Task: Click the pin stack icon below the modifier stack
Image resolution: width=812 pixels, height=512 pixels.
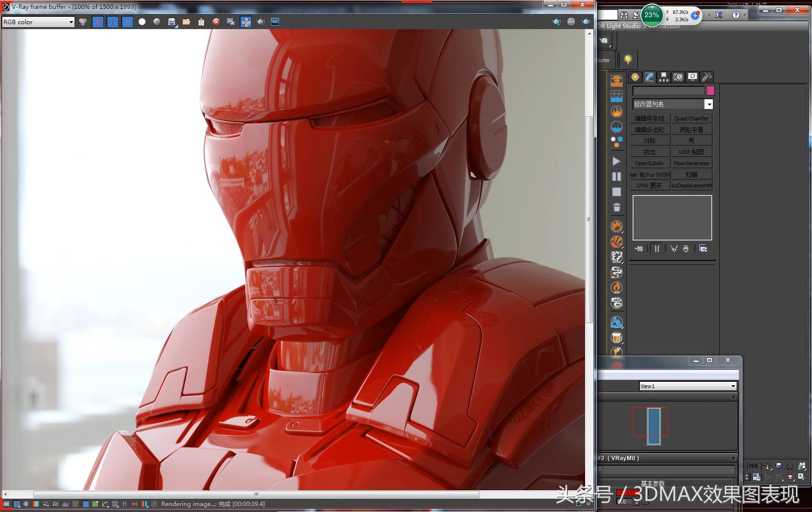Action: point(639,249)
